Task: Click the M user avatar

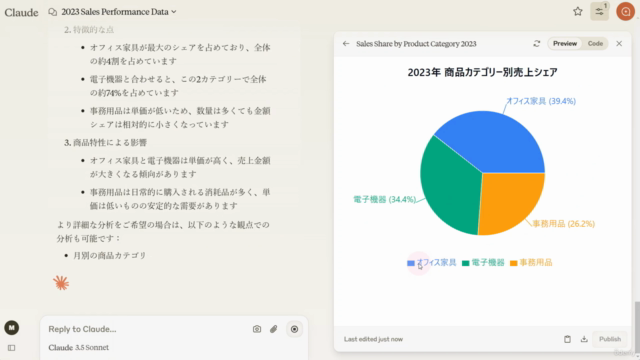Action: (11, 328)
